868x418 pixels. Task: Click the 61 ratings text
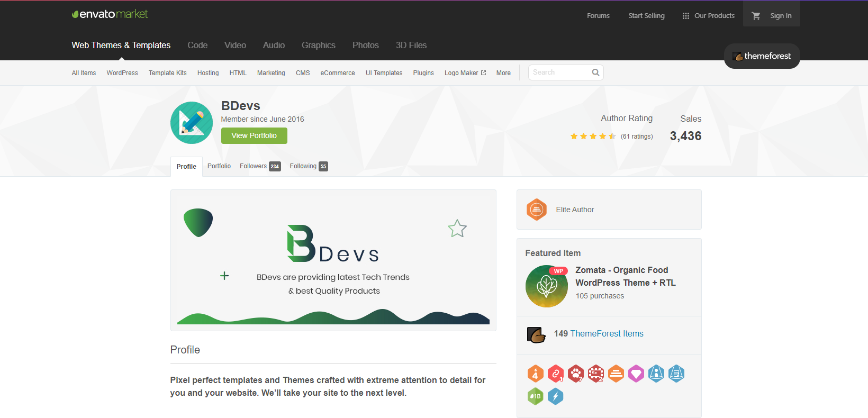(x=637, y=137)
